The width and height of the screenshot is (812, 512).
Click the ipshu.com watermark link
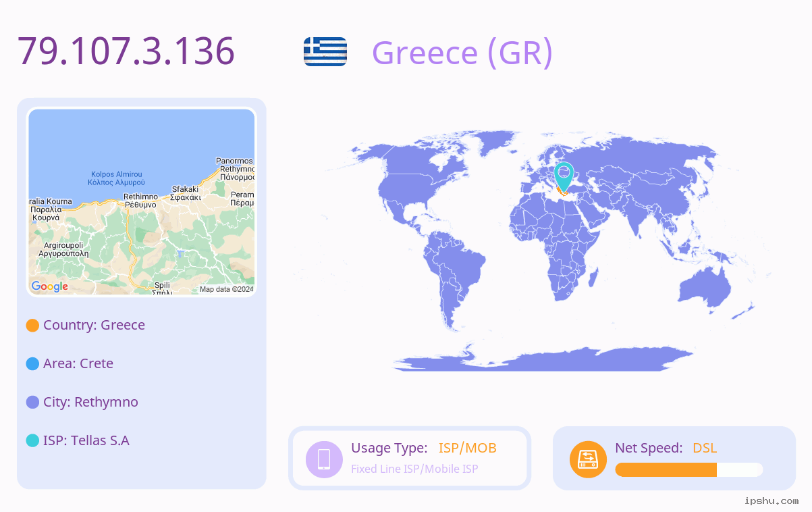[772, 501]
